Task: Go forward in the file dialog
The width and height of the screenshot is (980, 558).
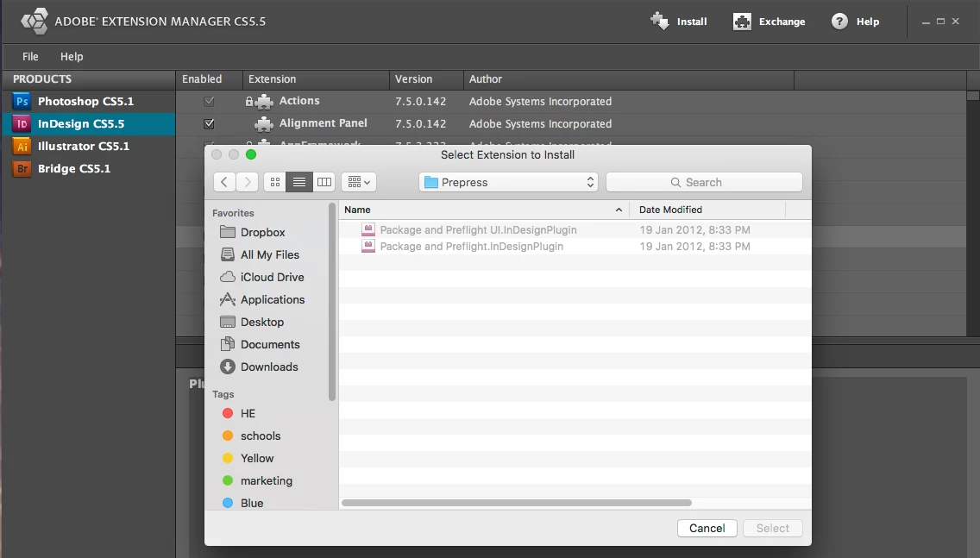Action: (x=248, y=182)
